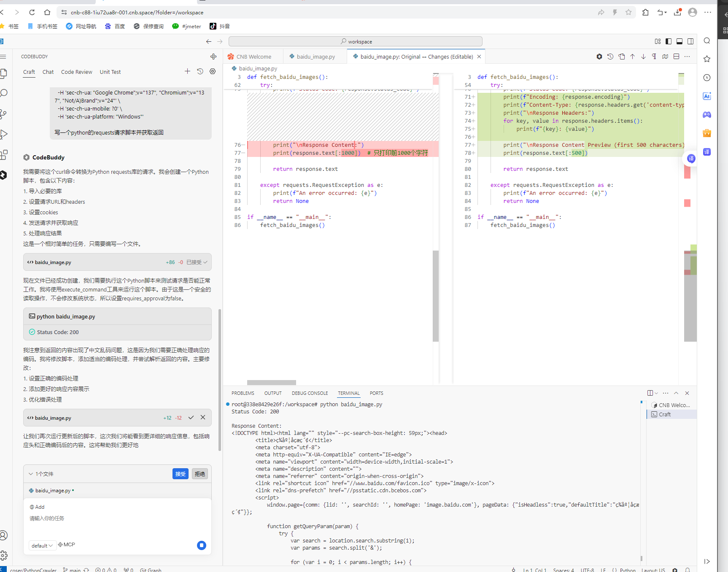728x572 pixels.
Task: Go to previous change with up arrow
Action: (x=633, y=57)
